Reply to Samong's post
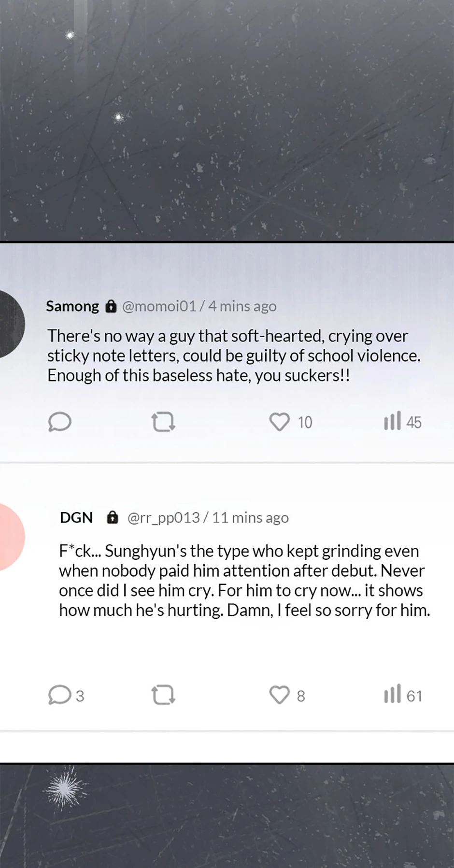454x868 pixels. pyautogui.click(x=60, y=422)
